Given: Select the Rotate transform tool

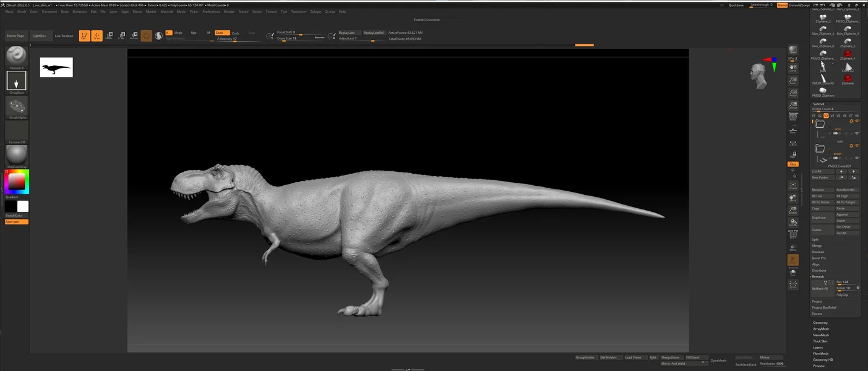Looking at the screenshot, I should point(134,36).
